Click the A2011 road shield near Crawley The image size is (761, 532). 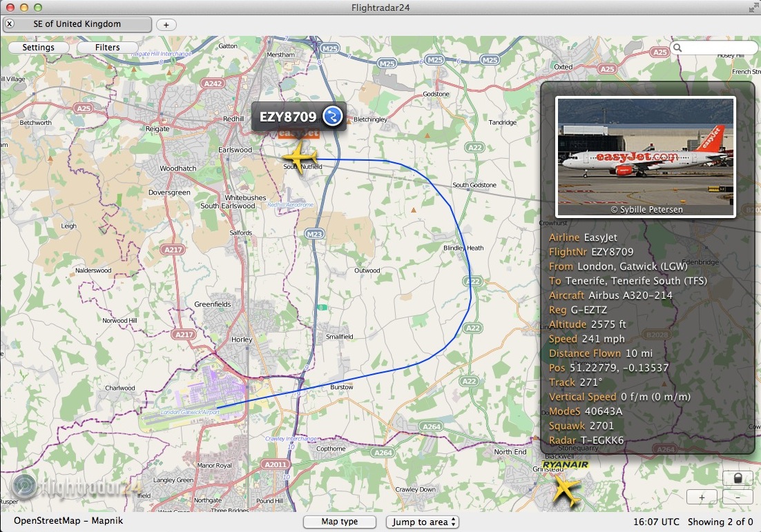coord(276,464)
